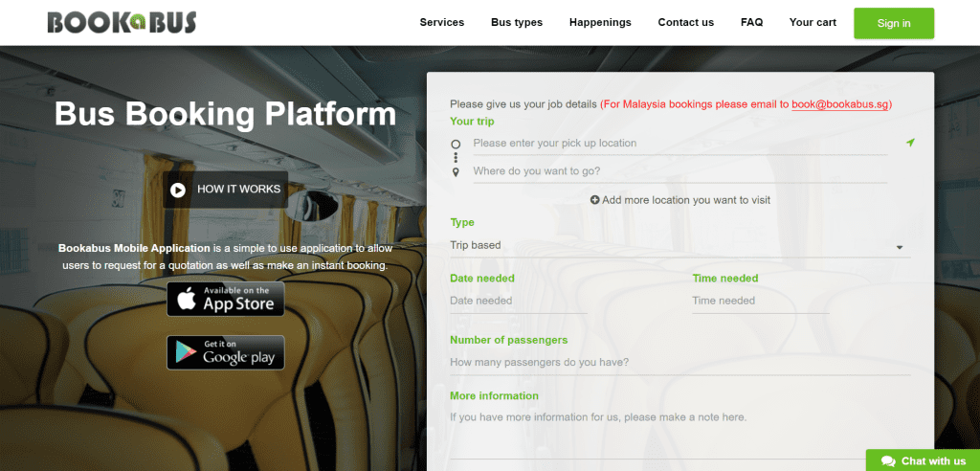
Task: Open the Date needed picker
Action: point(519,301)
